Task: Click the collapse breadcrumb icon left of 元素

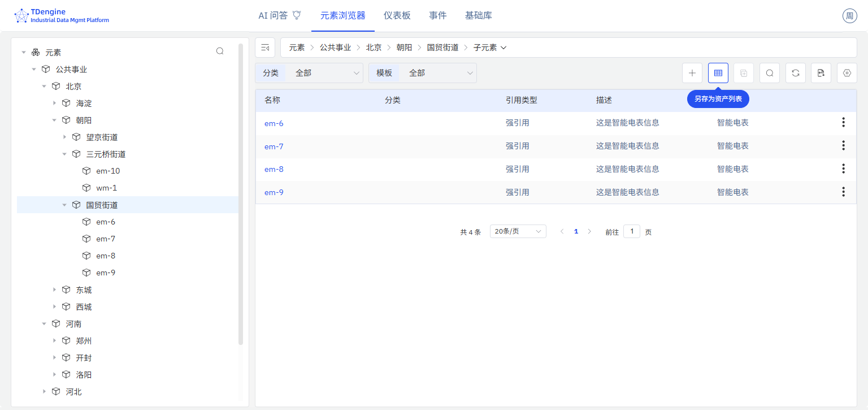Action: (x=265, y=47)
